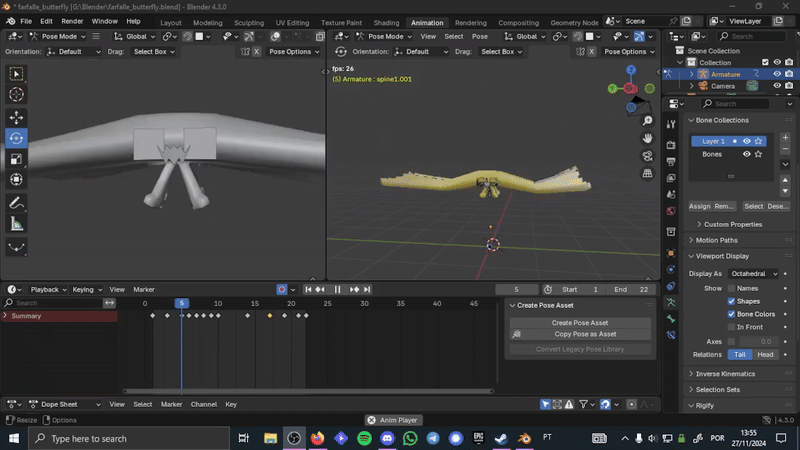Pause the animation playback
The height and width of the screenshot is (450, 800).
point(337,289)
